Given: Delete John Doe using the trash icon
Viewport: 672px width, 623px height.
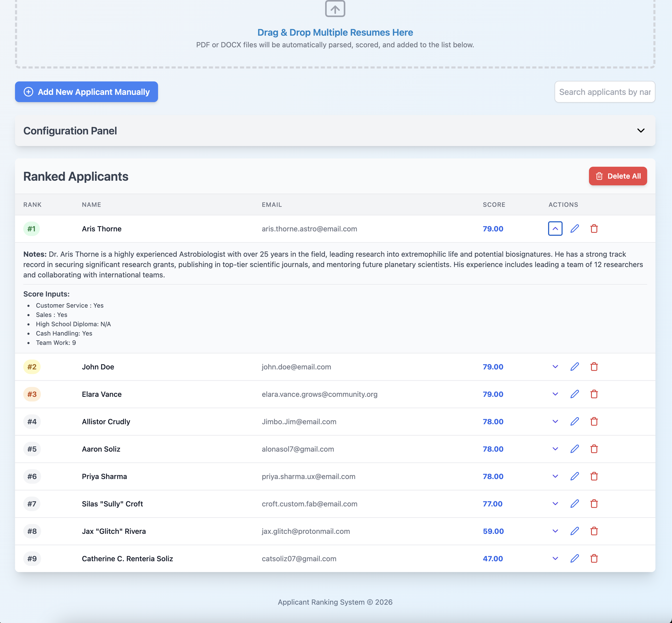Looking at the screenshot, I should pos(594,366).
